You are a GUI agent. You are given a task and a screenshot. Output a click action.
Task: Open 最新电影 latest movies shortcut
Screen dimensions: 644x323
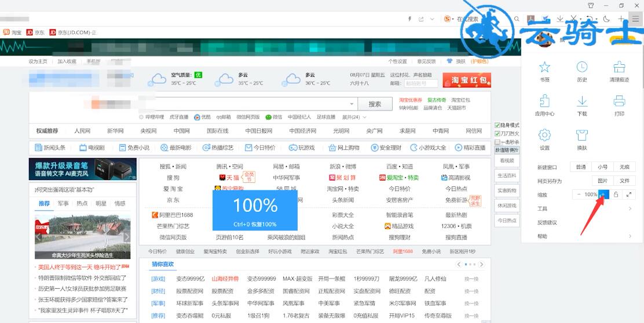click(176, 148)
